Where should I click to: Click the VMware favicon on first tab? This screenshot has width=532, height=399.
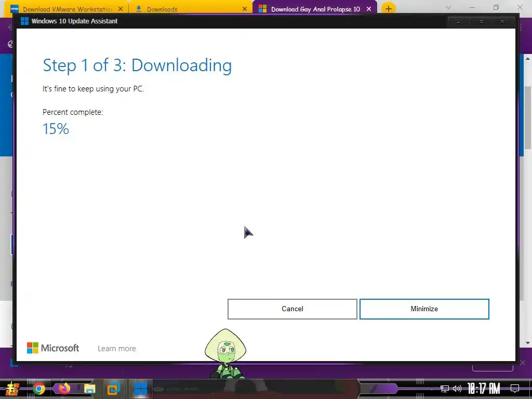pos(15,9)
